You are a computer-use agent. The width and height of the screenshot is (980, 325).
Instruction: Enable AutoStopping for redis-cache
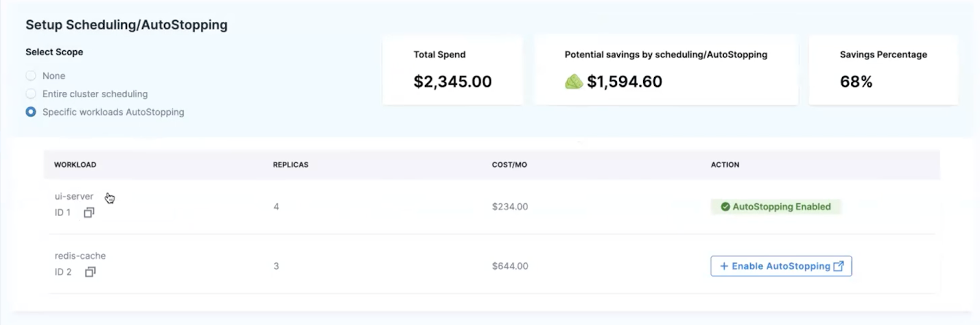tap(781, 266)
